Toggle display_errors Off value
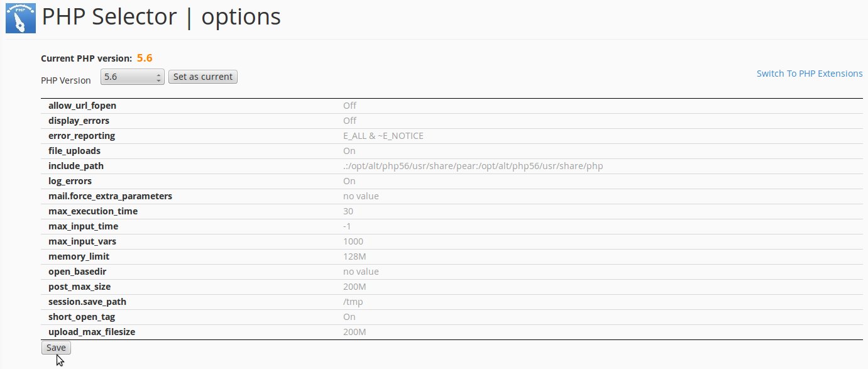This screenshot has height=369, width=868. [349, 121]
